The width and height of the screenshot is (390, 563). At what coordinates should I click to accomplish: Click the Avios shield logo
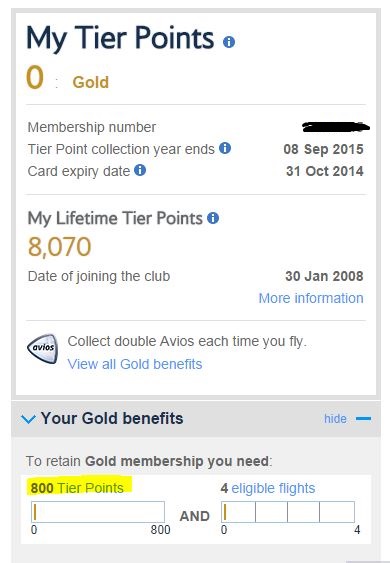[43, 349]
